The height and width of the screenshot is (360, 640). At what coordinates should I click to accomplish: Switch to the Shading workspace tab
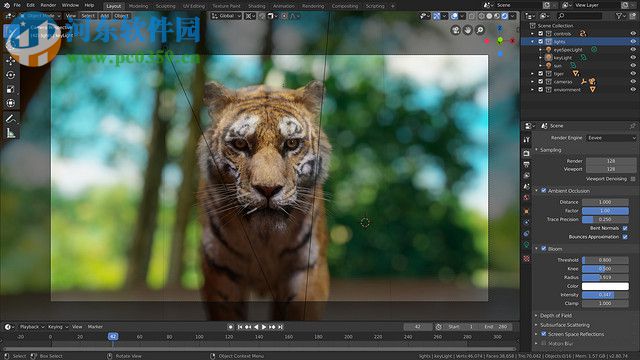pos(257,6)
